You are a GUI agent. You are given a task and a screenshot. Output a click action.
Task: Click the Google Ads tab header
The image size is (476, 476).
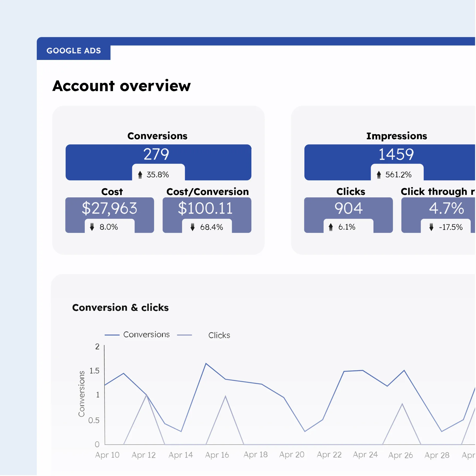pos(74,51)
